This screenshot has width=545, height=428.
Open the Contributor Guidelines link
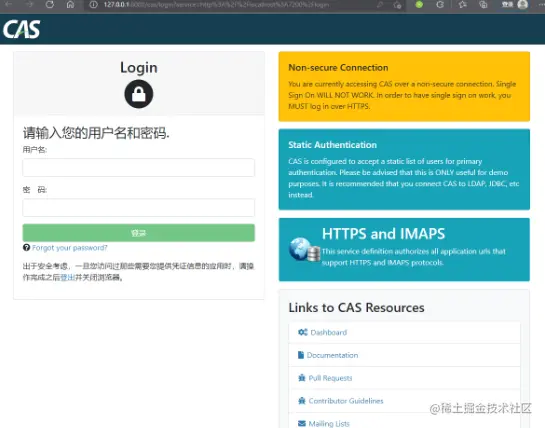coord(346,401)
